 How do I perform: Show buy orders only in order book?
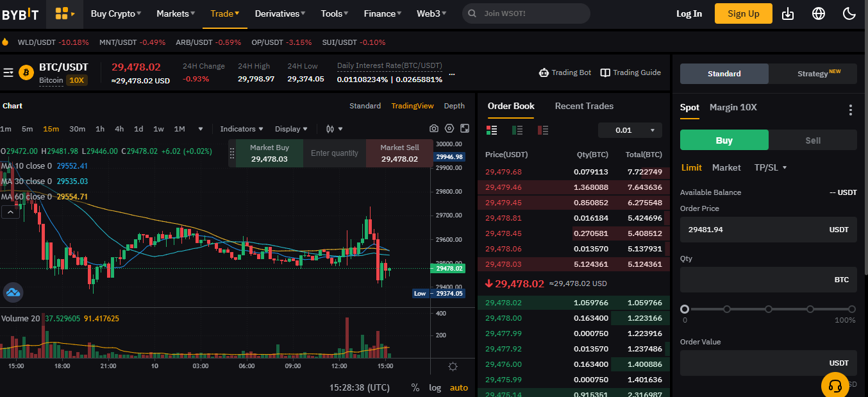[517, 130]
